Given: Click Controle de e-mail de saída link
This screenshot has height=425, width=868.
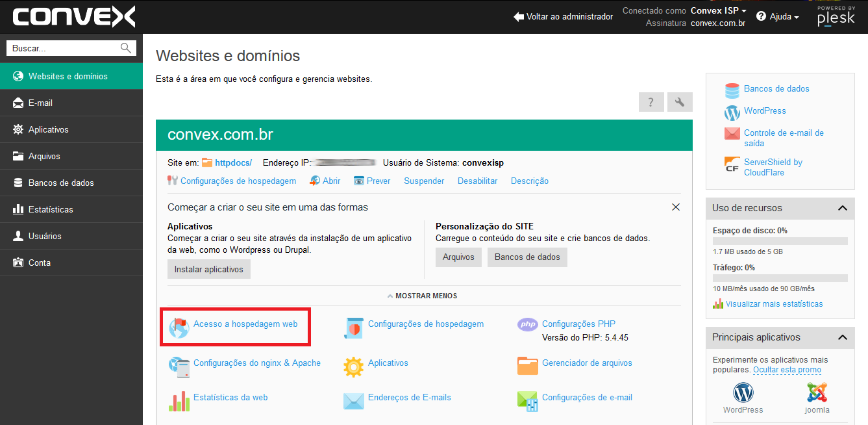Looking at the screenshot, I should [784, 138].
